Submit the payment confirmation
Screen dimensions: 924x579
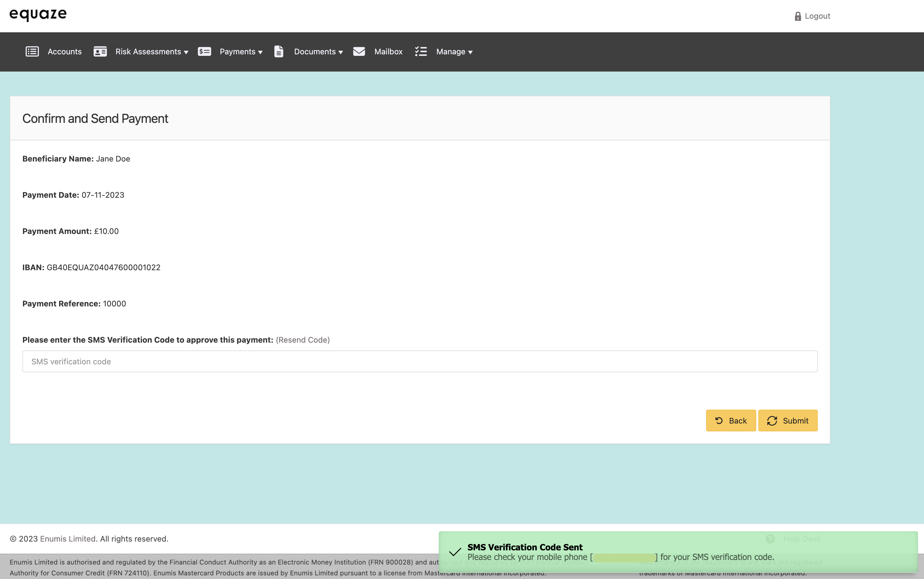point(788,421)
